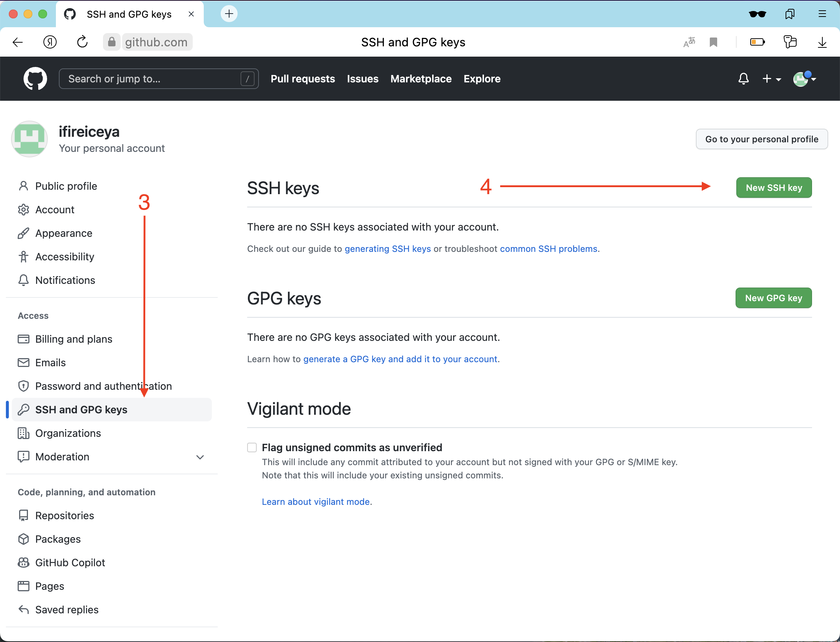The width and height of the screenshot is (840, 642).
Task: Click the browser bookmark icon
Action: [713, 42]
